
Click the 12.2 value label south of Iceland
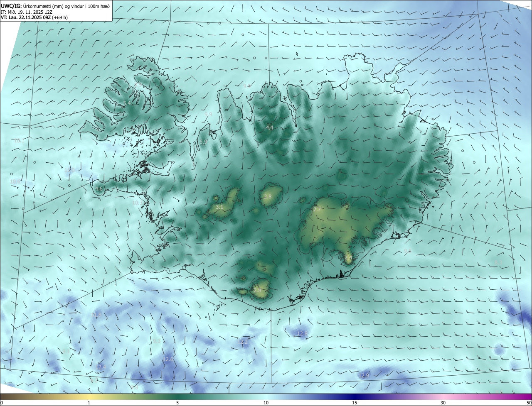point(243,341)
